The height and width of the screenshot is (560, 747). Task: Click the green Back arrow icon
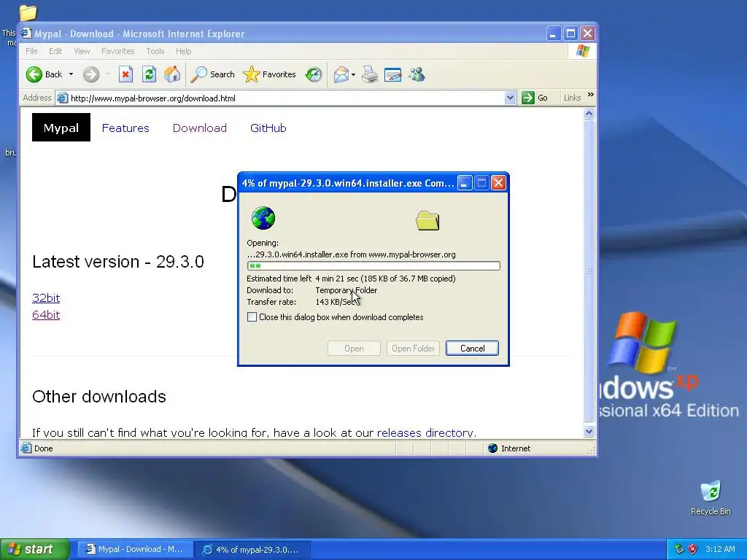click(x=34, y=74)
